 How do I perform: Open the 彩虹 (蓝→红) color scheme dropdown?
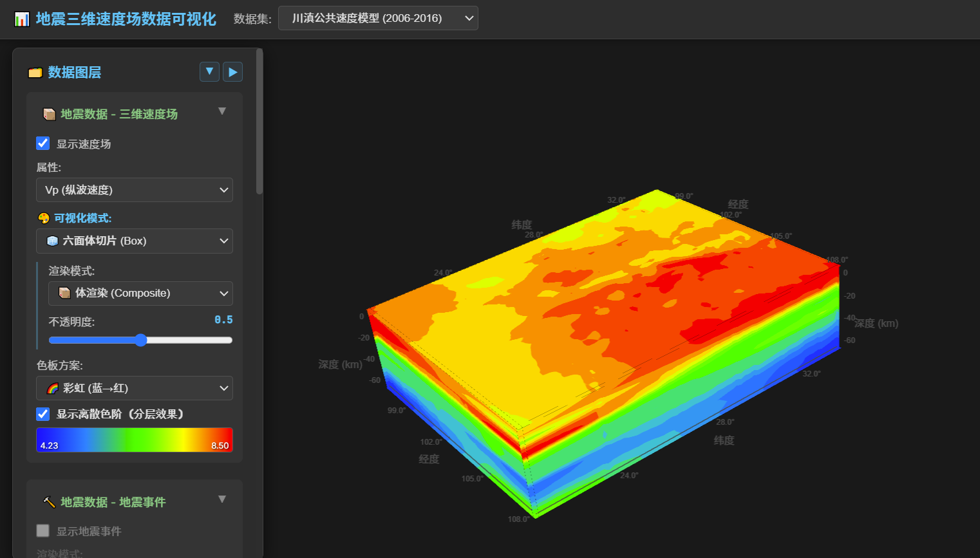pos(135,388)
